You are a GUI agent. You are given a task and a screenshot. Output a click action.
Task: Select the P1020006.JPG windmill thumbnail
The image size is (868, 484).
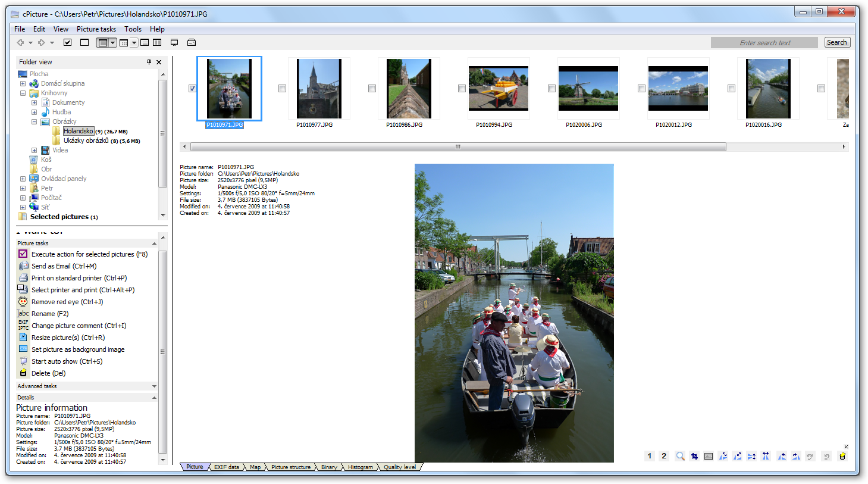pyautogui.click(x=588, y=88)
